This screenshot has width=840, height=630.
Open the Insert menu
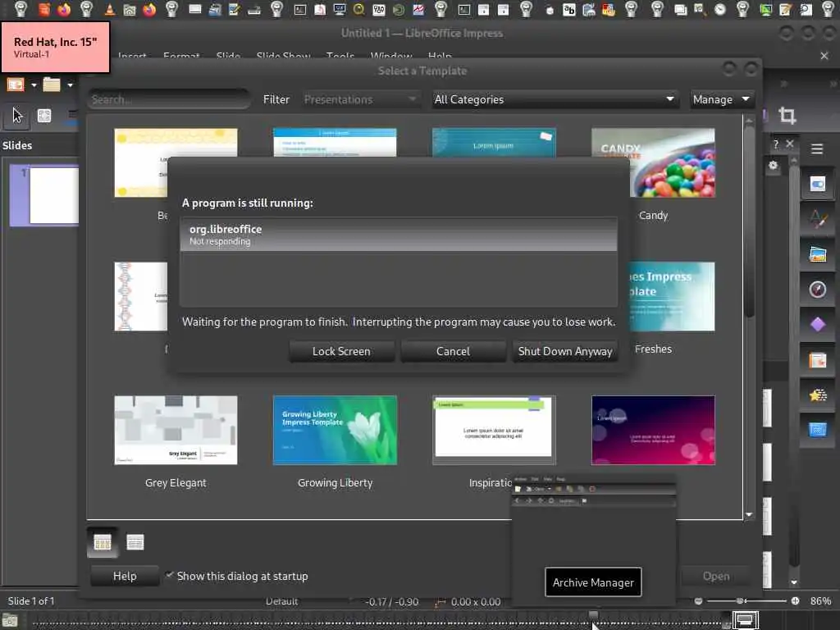(132, 56)
